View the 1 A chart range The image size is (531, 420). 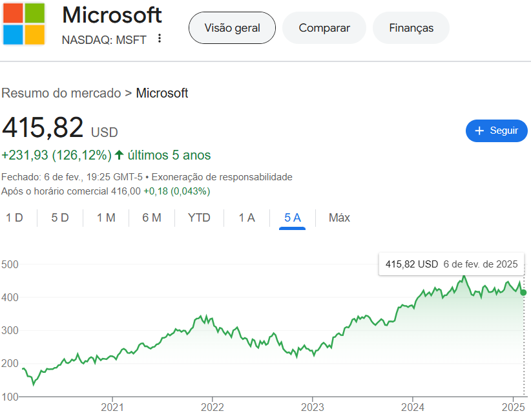coord(247,218)
